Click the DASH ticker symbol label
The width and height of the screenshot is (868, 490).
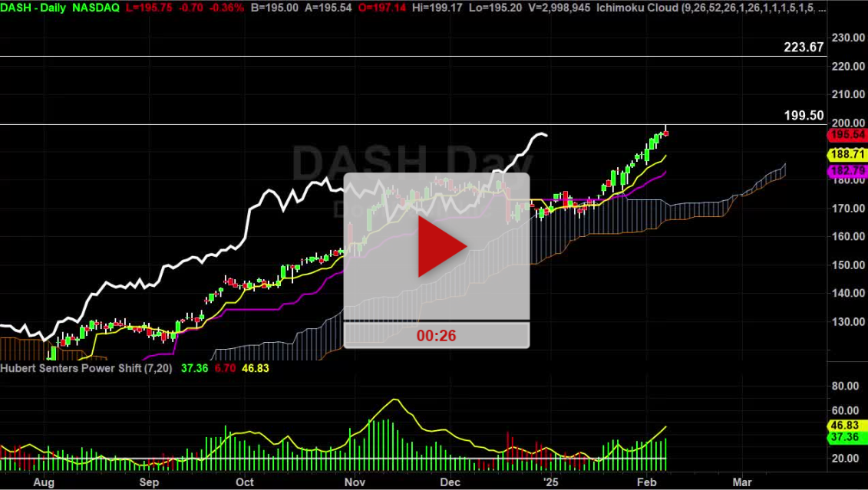point(17,8)
